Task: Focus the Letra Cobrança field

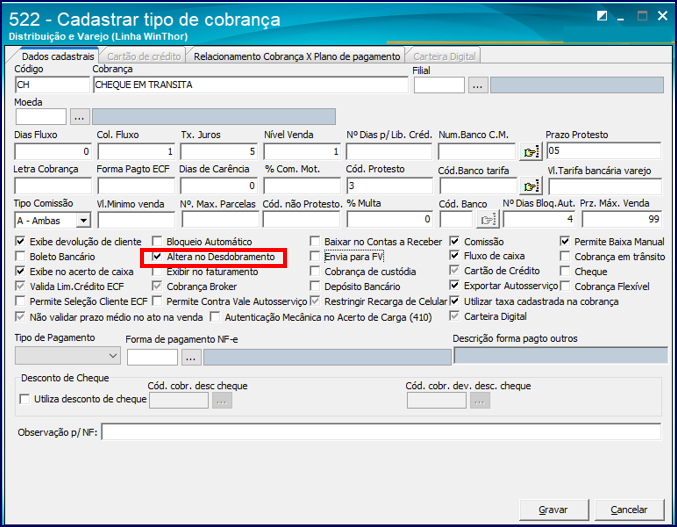Action: 53,186
